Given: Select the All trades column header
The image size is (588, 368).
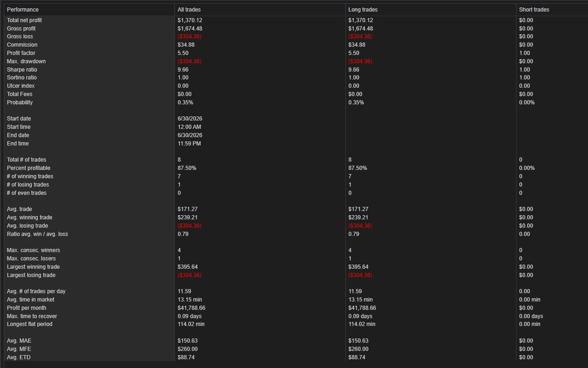Looking at the screenshot, I should tap(189, 10).
